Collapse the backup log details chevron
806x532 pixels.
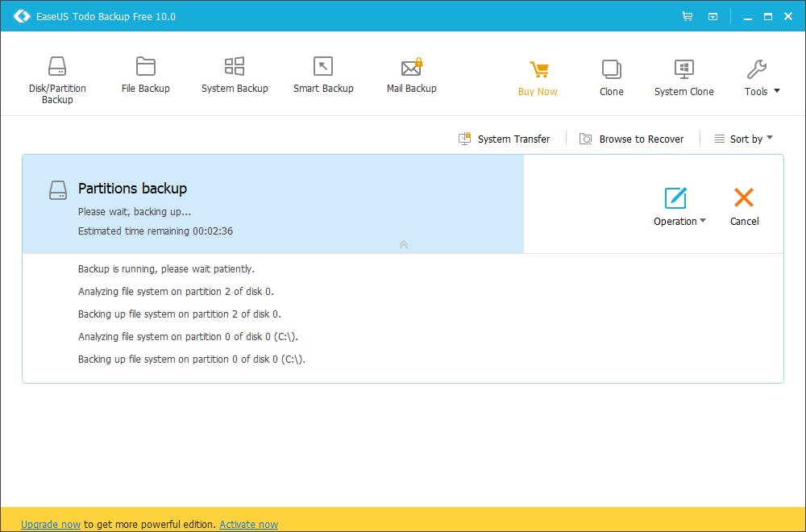[x=404, y=245]
